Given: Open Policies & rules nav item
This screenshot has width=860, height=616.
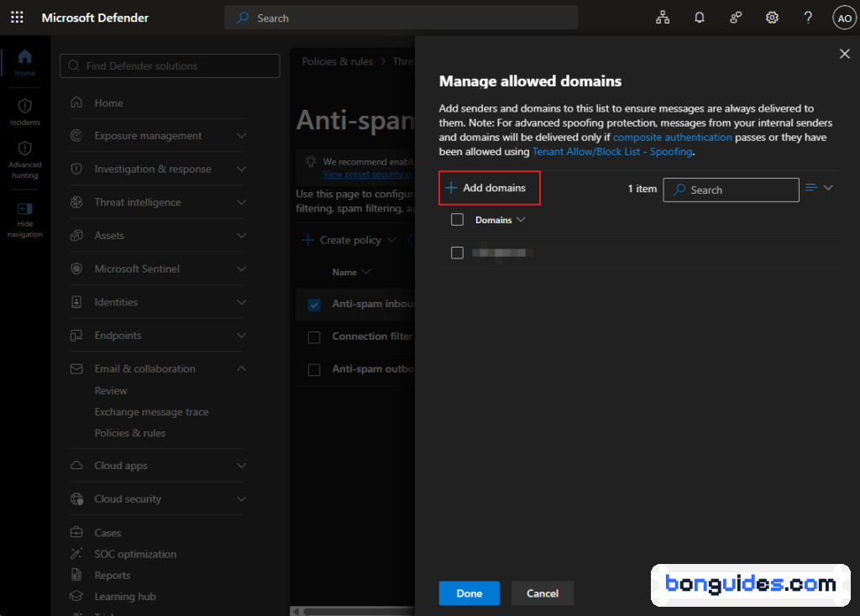Looking at the screenshot, I should point(130,433).
